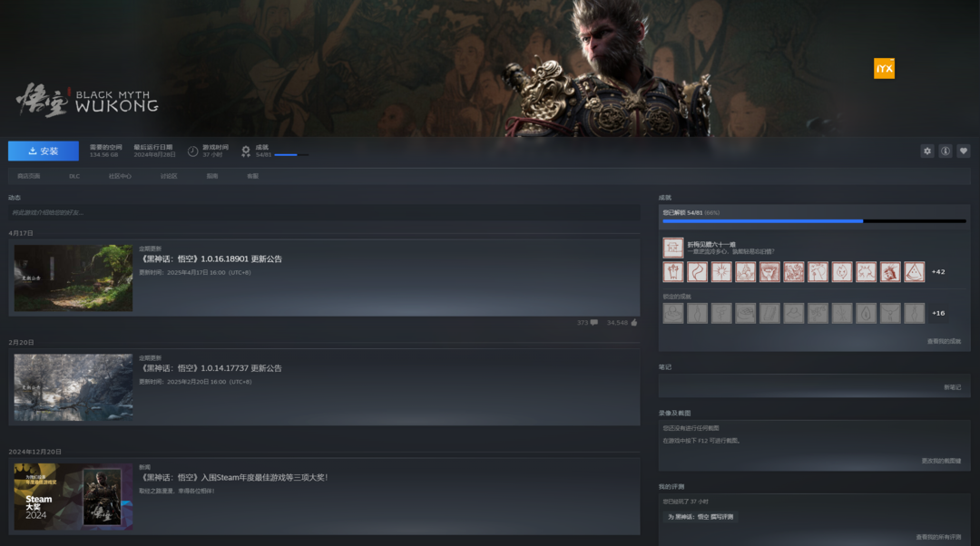Click the achievements panel 54/81 progress bar
Screen dimensions: 980x546
click(x=814, y=221)
